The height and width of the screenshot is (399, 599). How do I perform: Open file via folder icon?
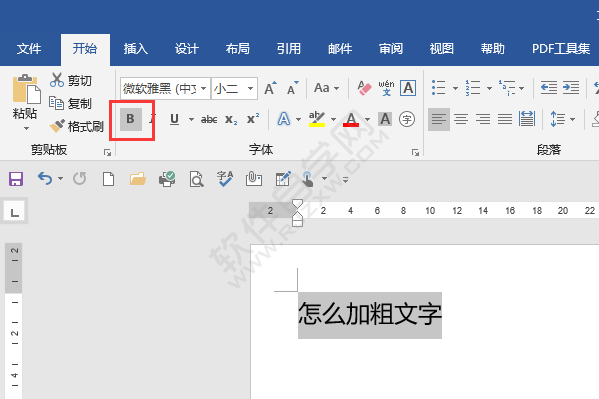pyautogui.click(x=138, y=178)
